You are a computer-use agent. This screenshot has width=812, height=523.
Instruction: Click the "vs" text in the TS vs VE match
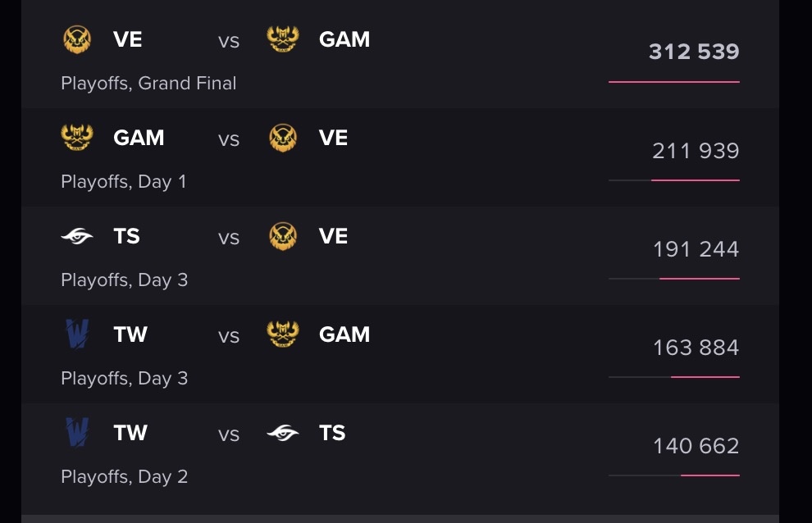pos(229,238)
